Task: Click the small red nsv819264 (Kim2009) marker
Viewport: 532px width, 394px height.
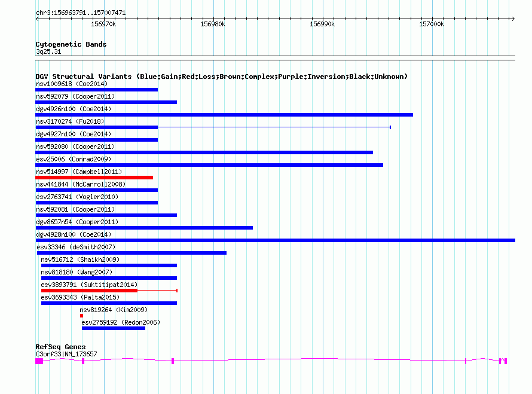Action: pos(81,316)
